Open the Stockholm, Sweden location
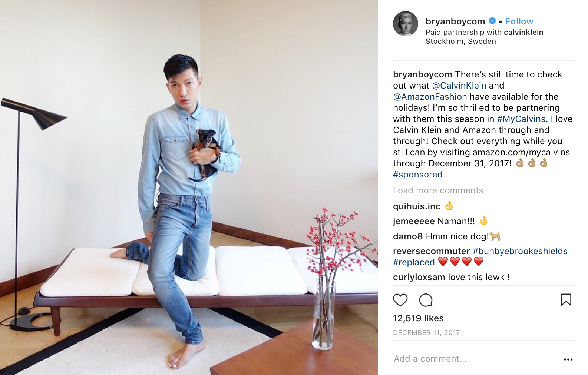The height and width of the screenshot is (375, 588). (x=460, y=41)
